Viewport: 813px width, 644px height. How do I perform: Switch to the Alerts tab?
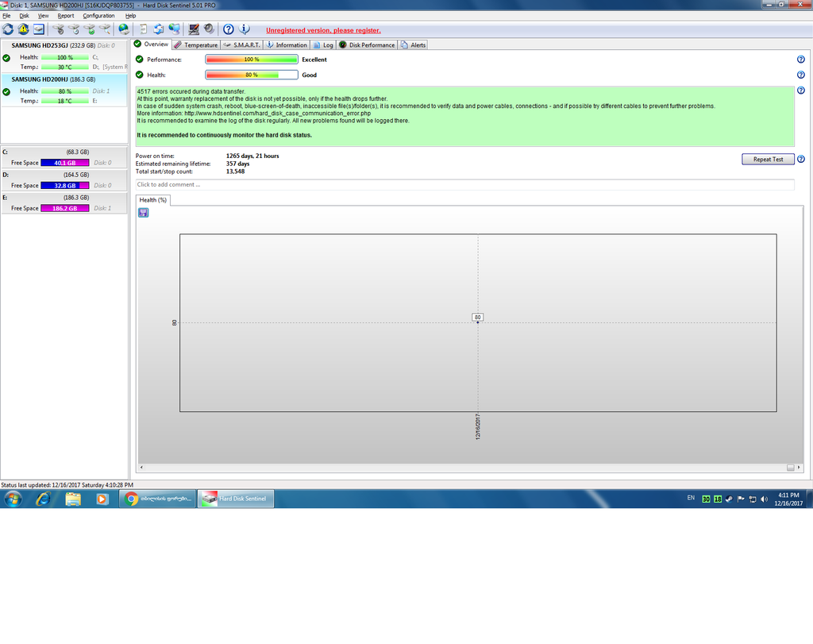pos(413,45)
